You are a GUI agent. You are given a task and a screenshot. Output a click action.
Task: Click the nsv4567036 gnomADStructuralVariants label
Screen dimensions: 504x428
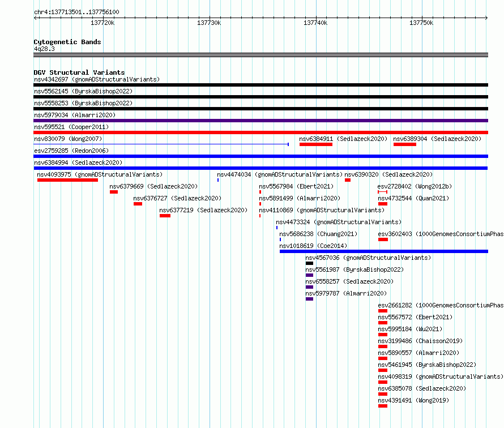(368, 258)
